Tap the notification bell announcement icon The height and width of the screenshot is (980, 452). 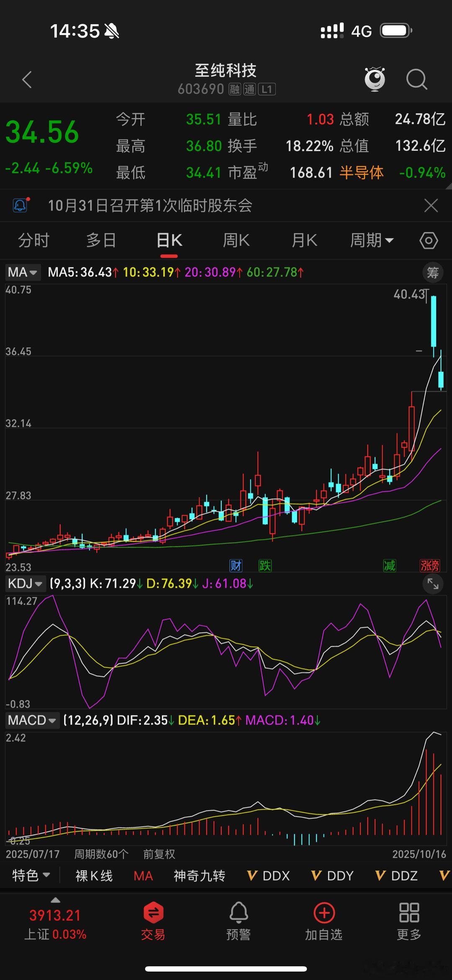pos(21,205)
